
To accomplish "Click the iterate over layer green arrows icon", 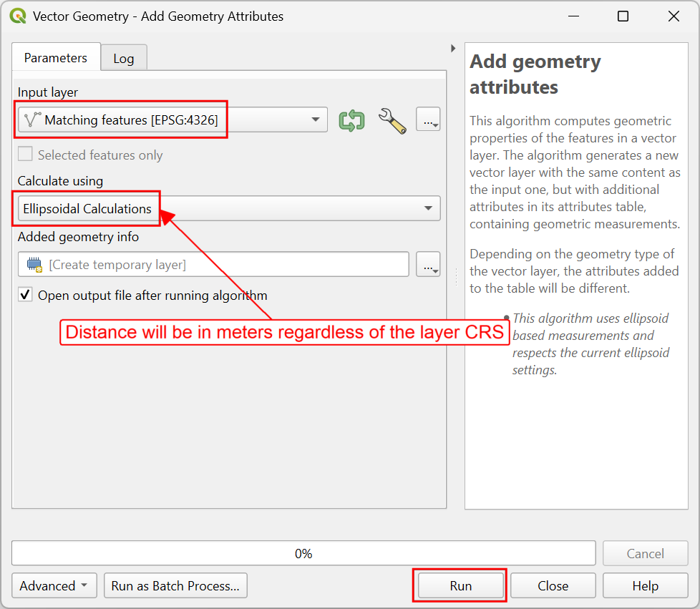I will [351, 120].
